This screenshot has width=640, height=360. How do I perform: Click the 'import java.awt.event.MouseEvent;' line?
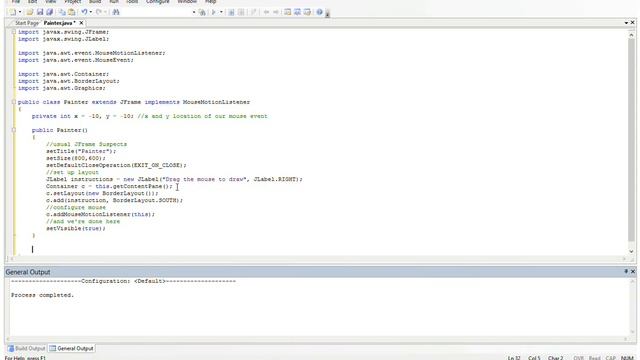[x=76, y=60]
